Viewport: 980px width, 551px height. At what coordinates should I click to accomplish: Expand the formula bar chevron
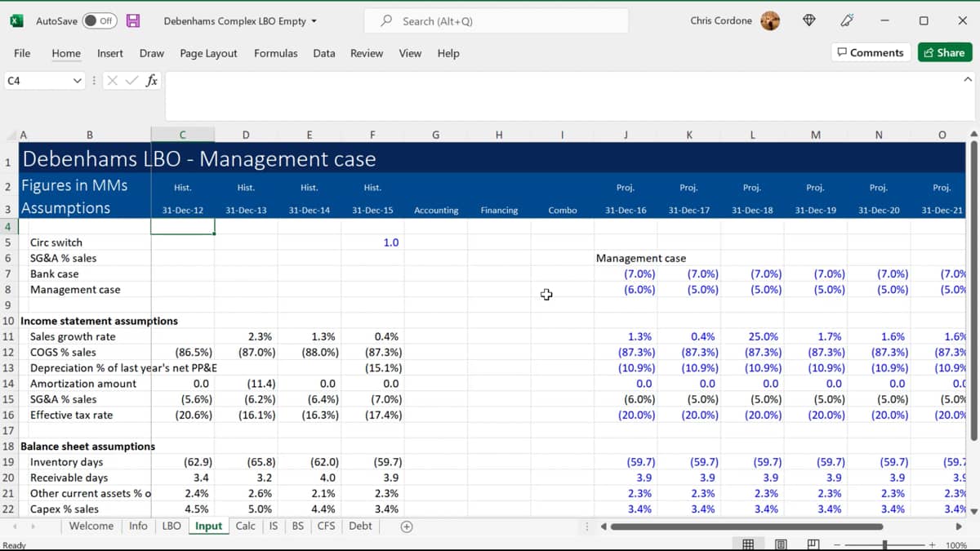coord(968,79)
